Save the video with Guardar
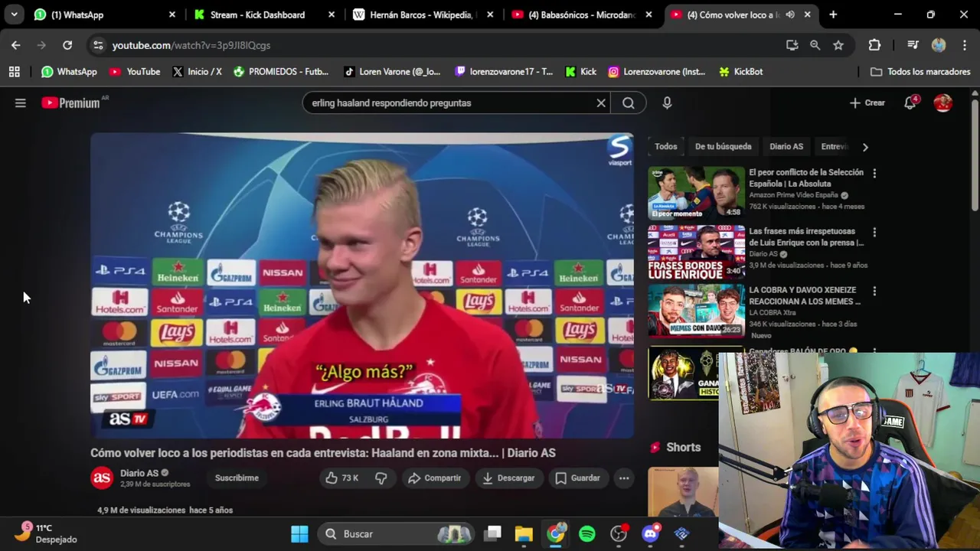This screenshot has height=551, width=980. pyautogui.click(x=578, y=478)
